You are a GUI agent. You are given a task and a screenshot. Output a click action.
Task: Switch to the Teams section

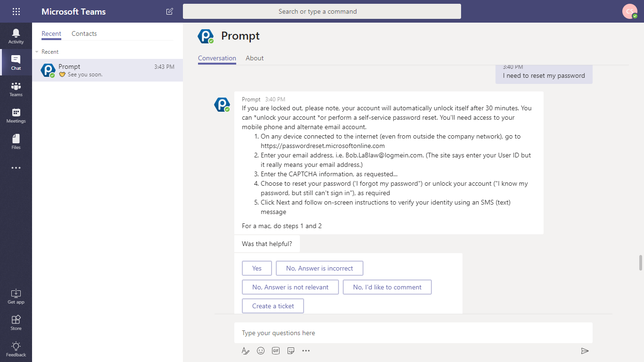pyautogui.click(x=16, y=90)
